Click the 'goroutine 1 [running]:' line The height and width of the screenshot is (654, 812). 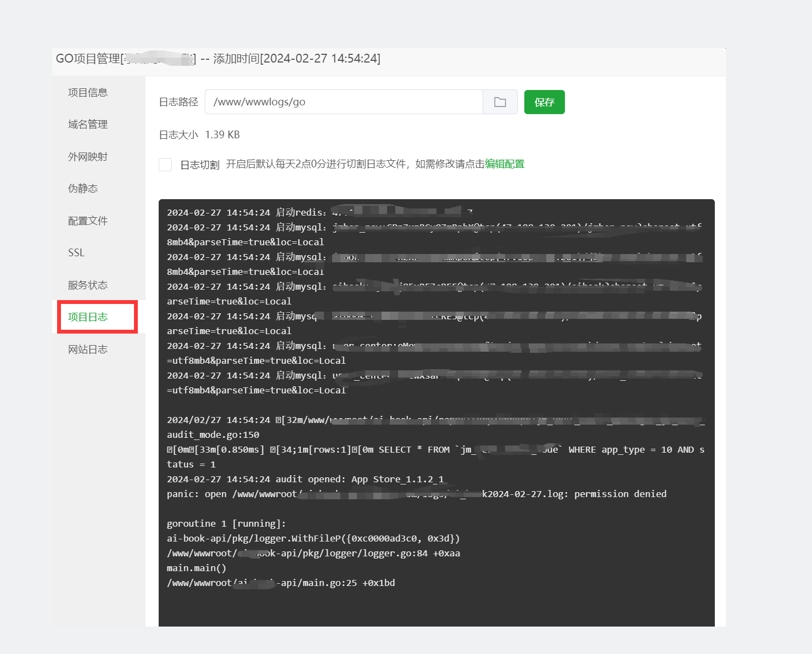226,523
